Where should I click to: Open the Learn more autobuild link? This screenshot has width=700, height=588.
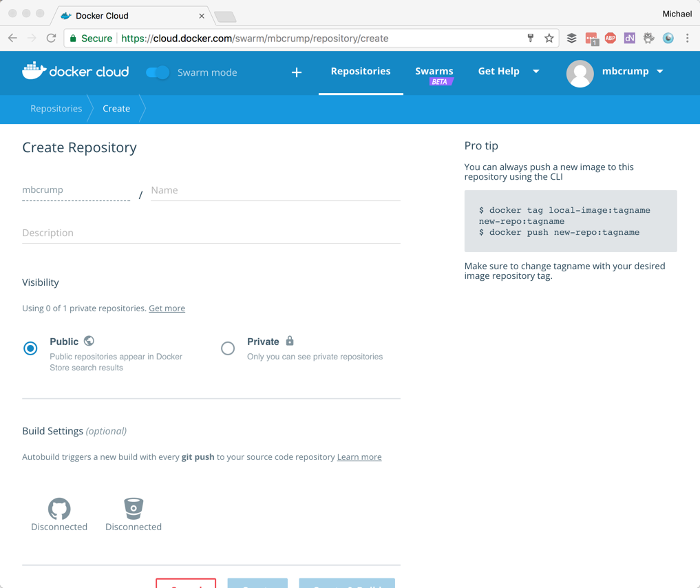[359, 457]
